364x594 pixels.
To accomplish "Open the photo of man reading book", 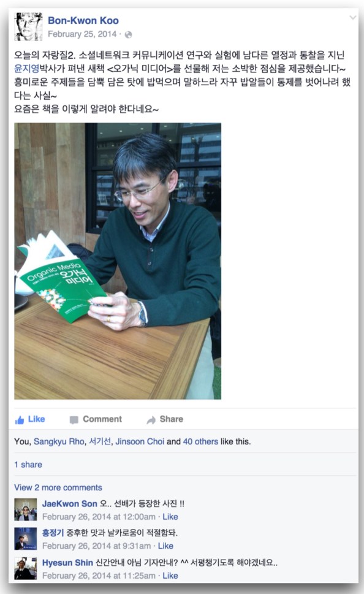I will point(118,261).
